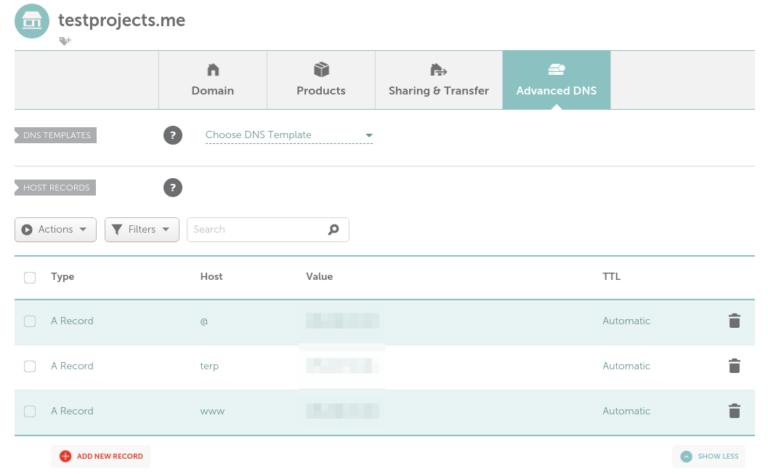Viewport: 768px width, 474px height.
Task: Remove the www record using trash icon
Action: point(734,411)
